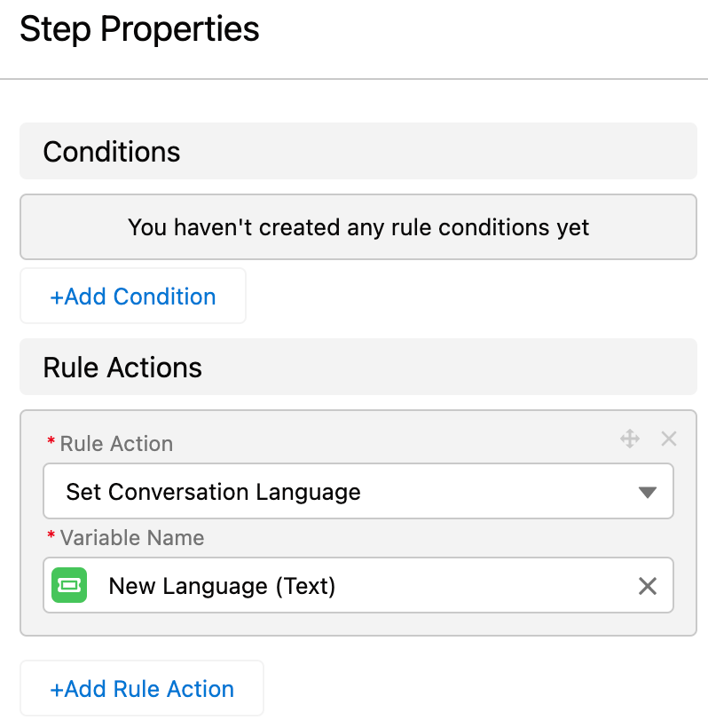The width and height of the screenshot is (708, 728).
Task: Click the +Add Rule Action button
Action: pyautogui.click(x=142, y=689)
